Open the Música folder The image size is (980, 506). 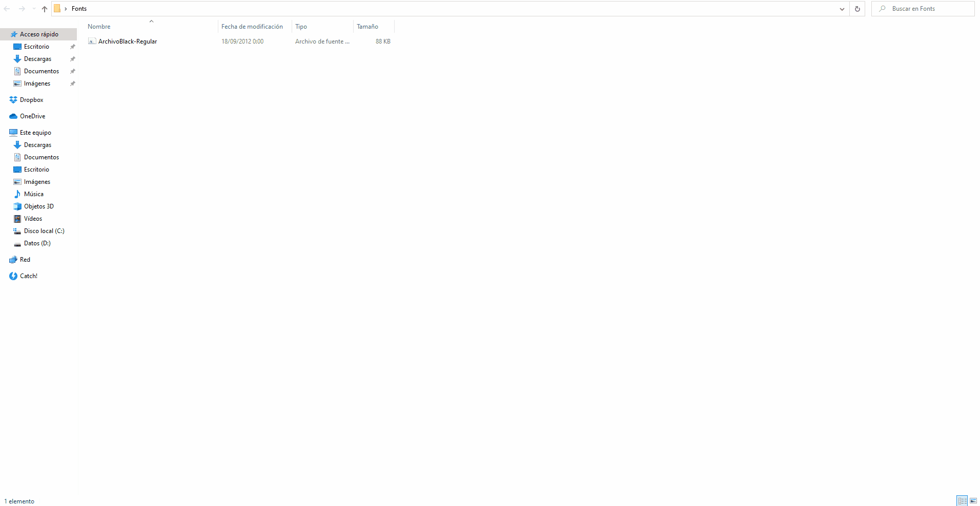(x=33, y=194)
